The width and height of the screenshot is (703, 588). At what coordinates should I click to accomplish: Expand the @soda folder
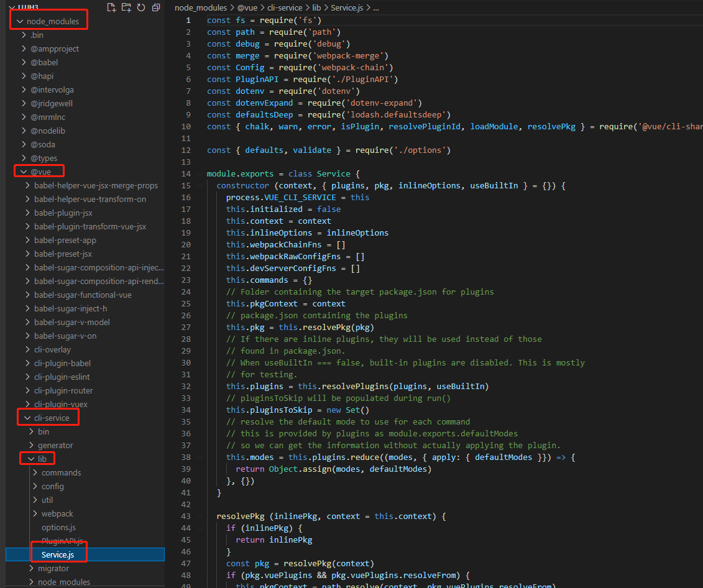click(x=24, y=144)
